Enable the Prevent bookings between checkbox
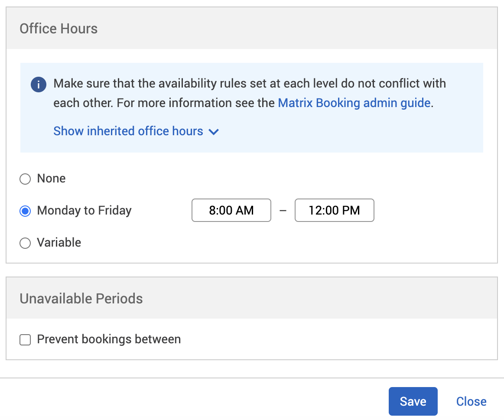The image size is (504, 420). pyautogui.click(x=26, y=340)
